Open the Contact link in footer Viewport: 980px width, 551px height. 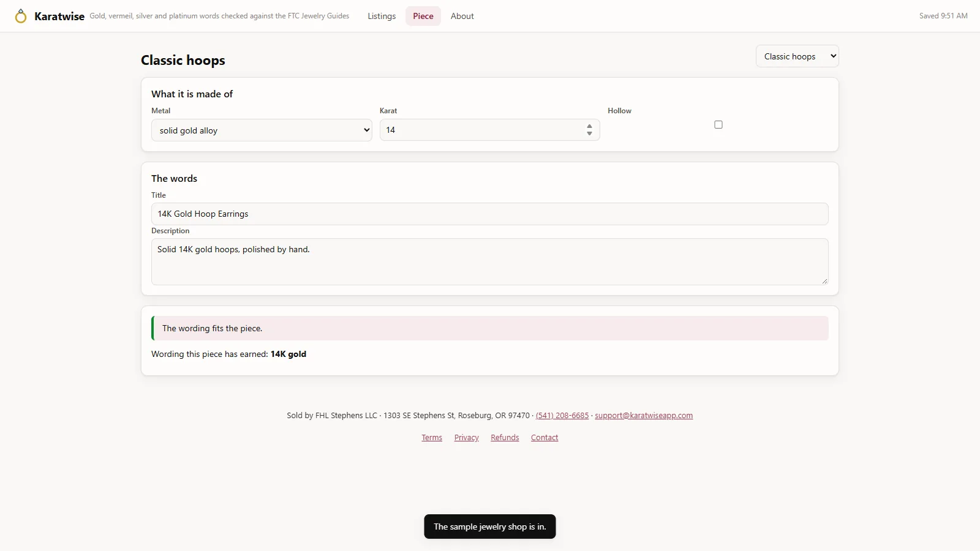(545, 437)
